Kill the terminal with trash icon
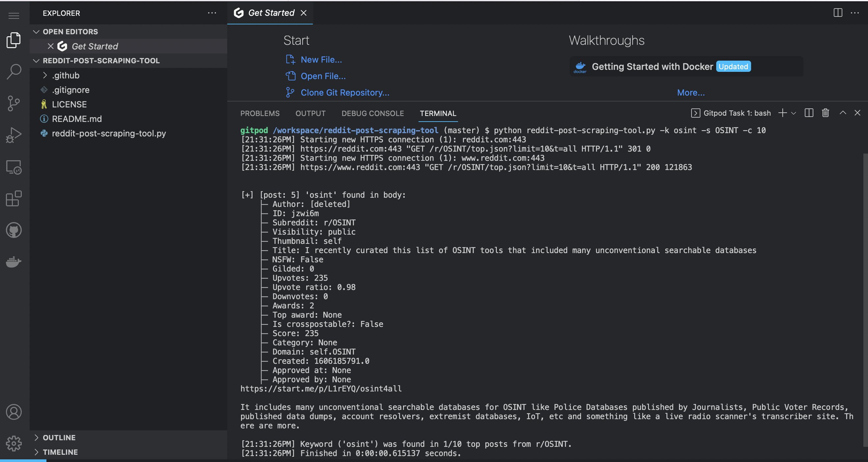 point(825,113)
